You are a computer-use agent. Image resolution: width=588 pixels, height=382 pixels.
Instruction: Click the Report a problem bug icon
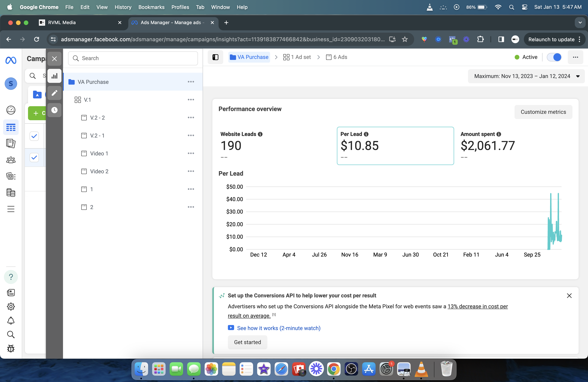pos(11,348)
